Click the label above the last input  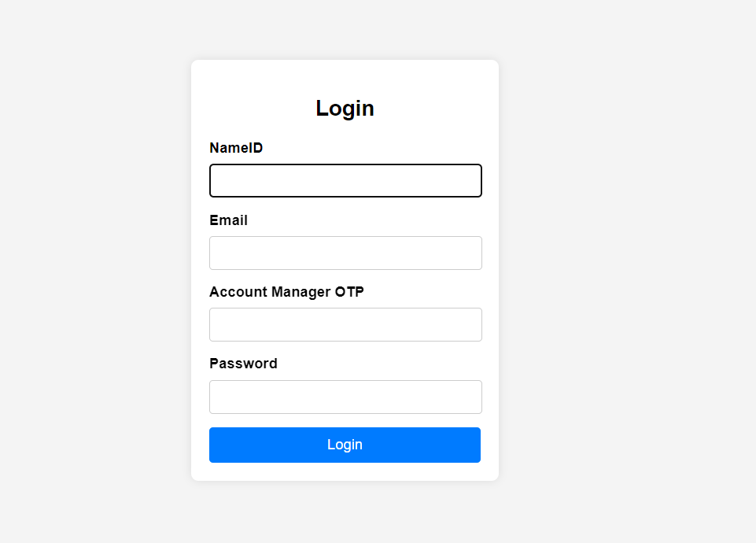click(x=243, y=364)
